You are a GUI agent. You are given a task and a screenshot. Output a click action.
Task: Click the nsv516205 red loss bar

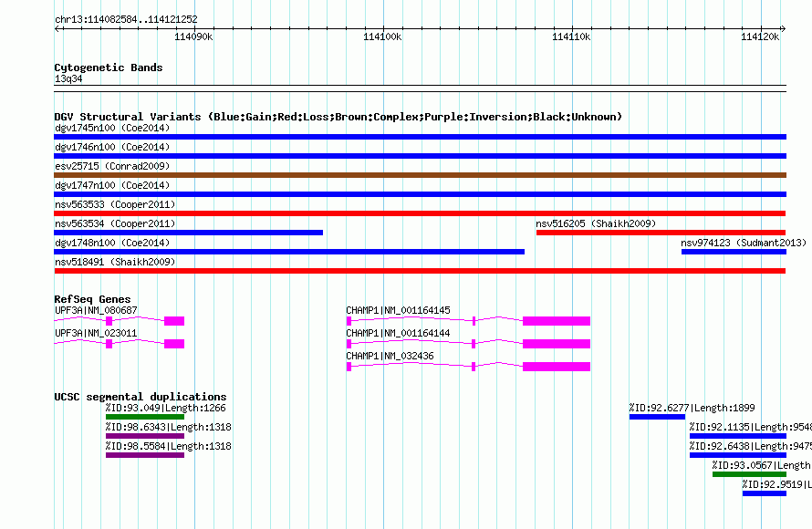pyautogui.click(x=661, y=233)
